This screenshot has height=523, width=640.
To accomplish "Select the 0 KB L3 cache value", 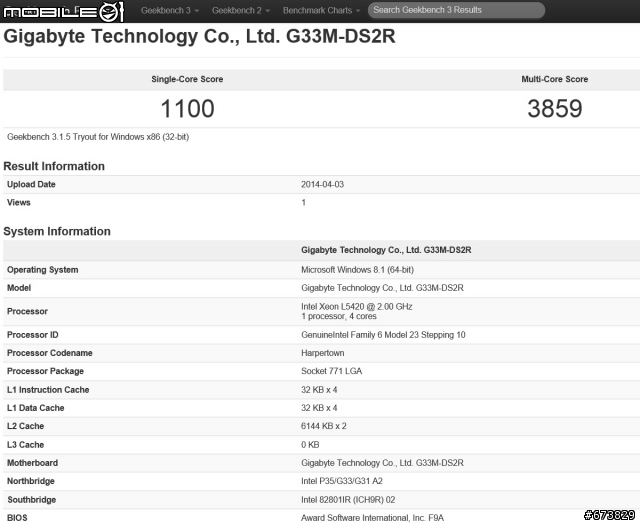I will pyautogui.click(x=310, y=445).
